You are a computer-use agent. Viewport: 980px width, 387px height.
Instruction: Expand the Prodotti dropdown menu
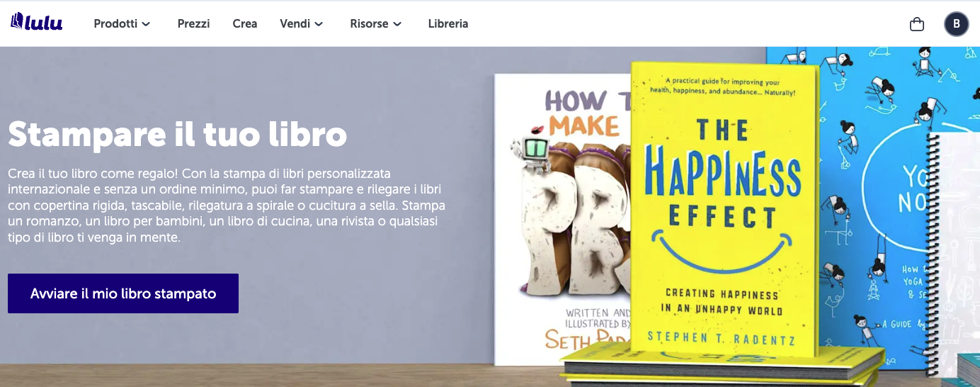(x=122, y=23)
